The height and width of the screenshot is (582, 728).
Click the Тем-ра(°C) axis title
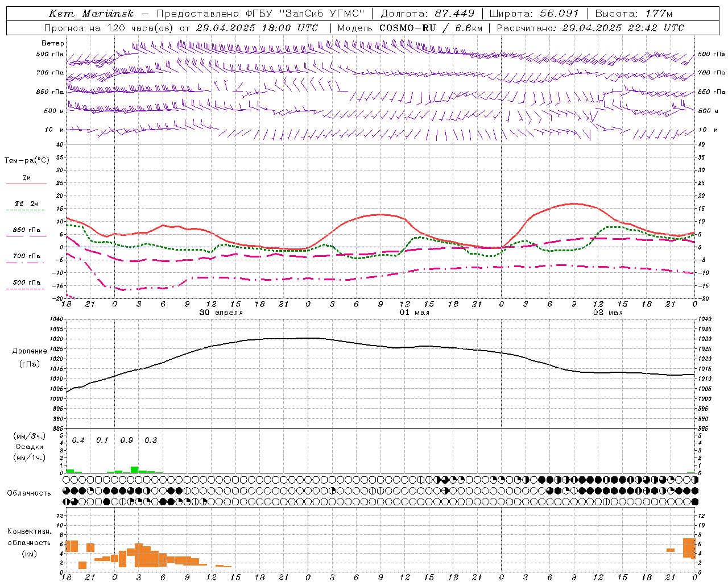pyautogui.click(x=27, y=161)
